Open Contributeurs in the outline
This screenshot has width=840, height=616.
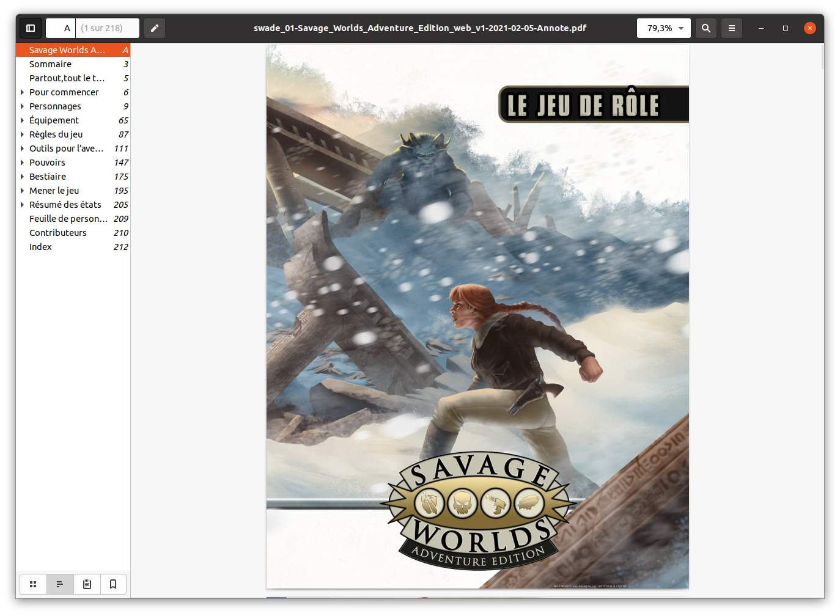point(58,233)
